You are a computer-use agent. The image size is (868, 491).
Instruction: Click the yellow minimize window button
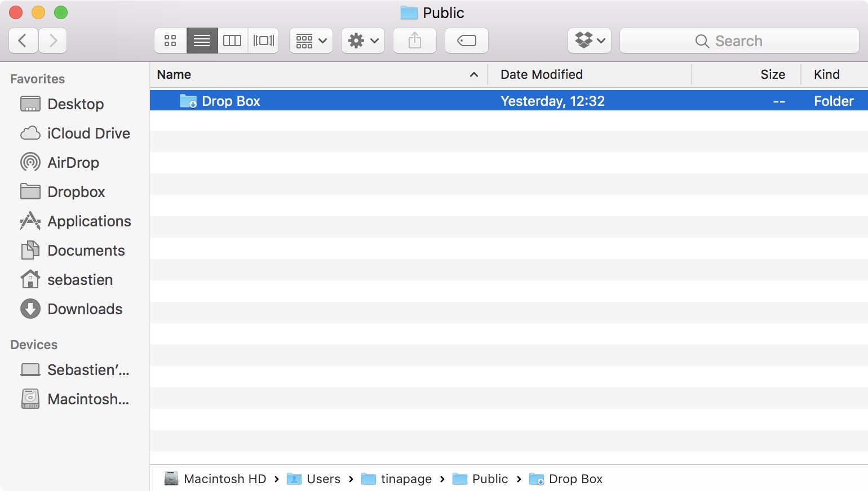coord(38,12)
